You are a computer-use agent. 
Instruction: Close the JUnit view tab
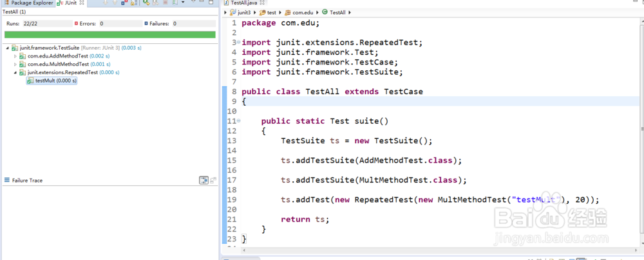82,3
